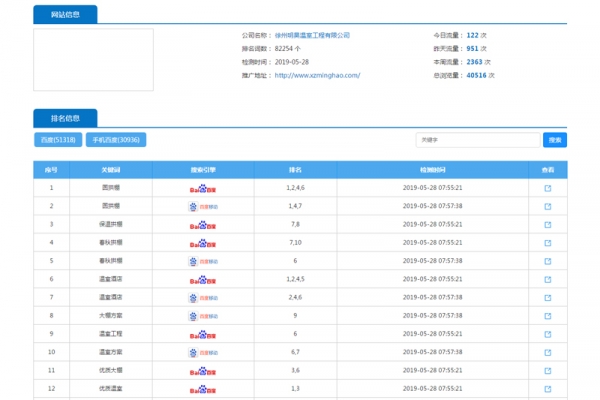Open the view icon for row 8
The width and height of the screenshot is (600, 400).
click(x=548, y=316)
